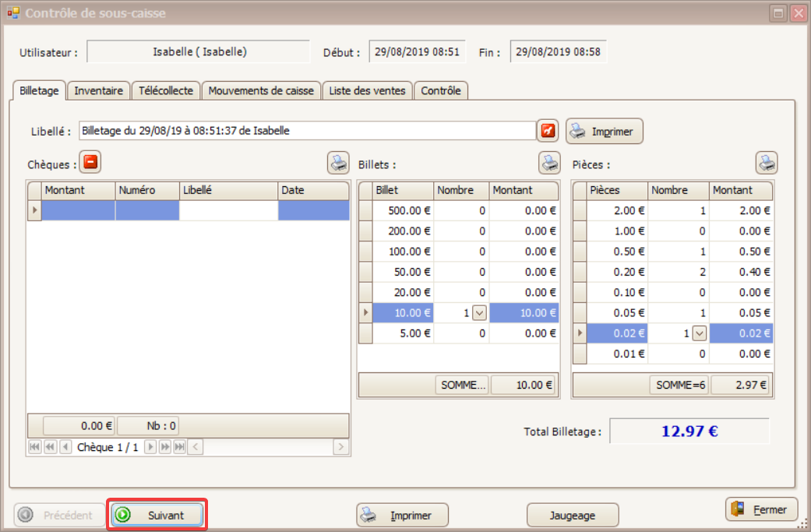
Task: Select the 0.05 € pièce row
Action: tap(673, 313)
